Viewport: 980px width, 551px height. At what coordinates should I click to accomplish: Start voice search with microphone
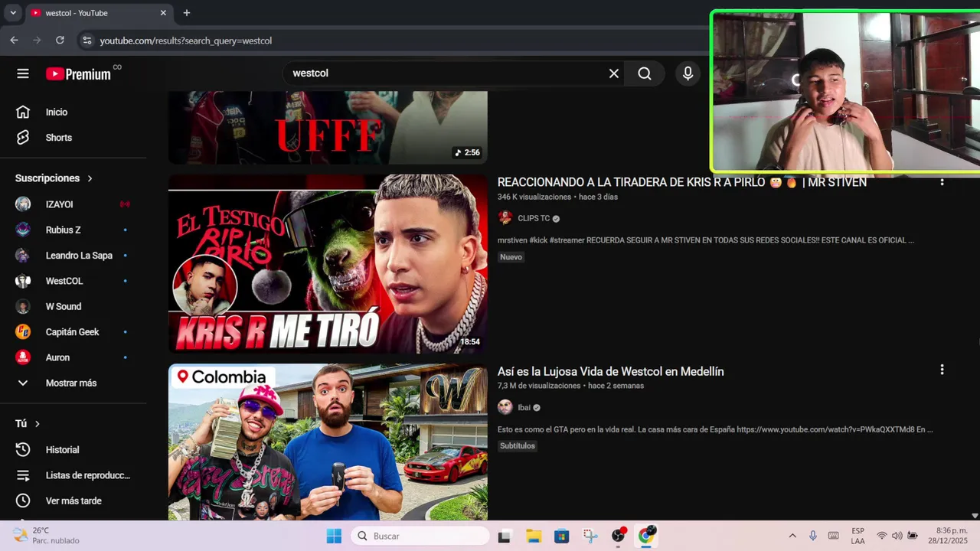point(688,73)
